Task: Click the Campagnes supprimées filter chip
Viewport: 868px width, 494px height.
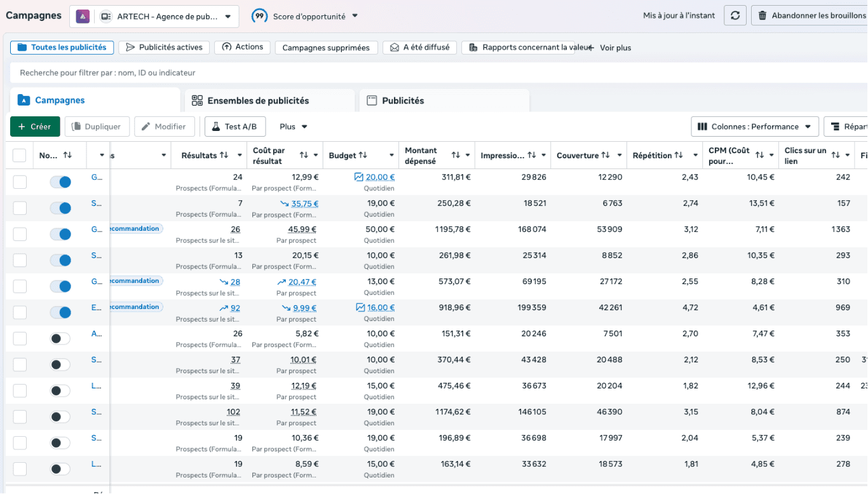Action: coord(327,48)
